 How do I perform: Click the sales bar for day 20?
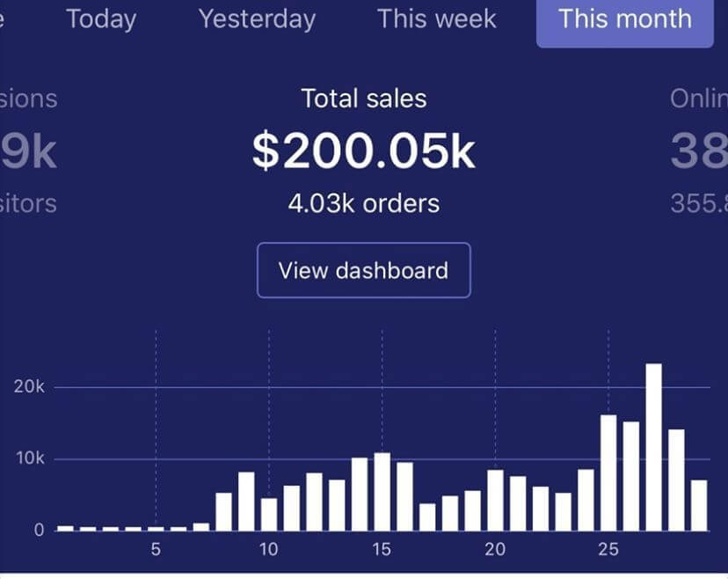[494, 497]
